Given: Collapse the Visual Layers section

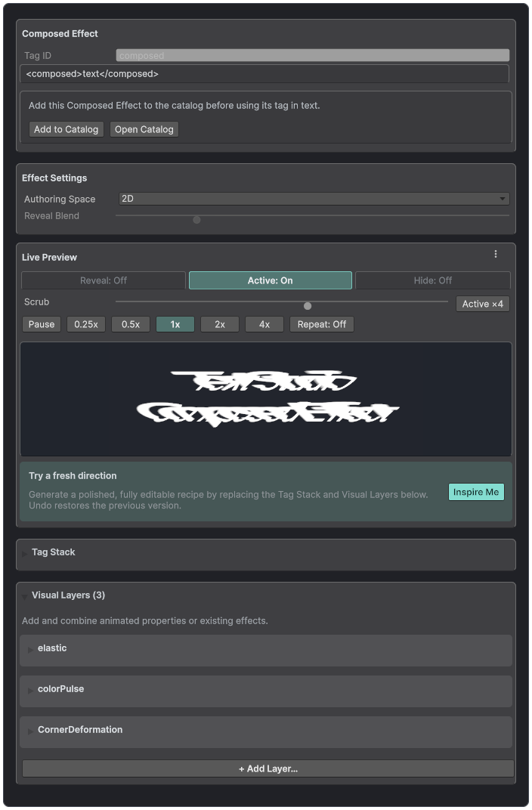Looking at the screenshot, I should (25, 597).
